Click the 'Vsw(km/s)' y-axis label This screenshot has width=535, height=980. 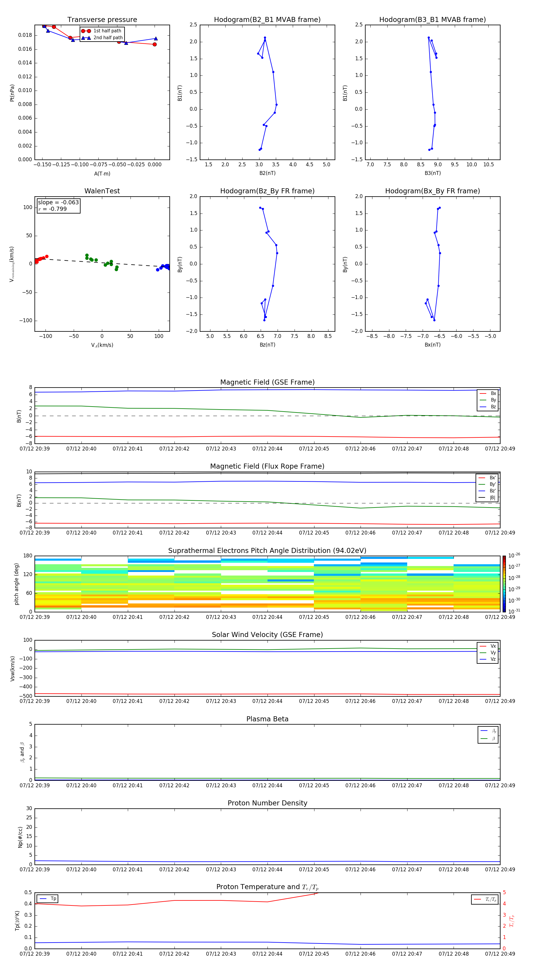coord(12,668)
